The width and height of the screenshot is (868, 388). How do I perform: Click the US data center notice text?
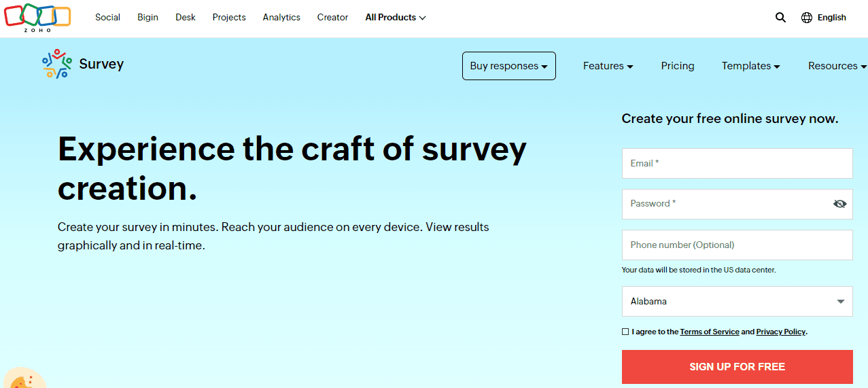699,270
